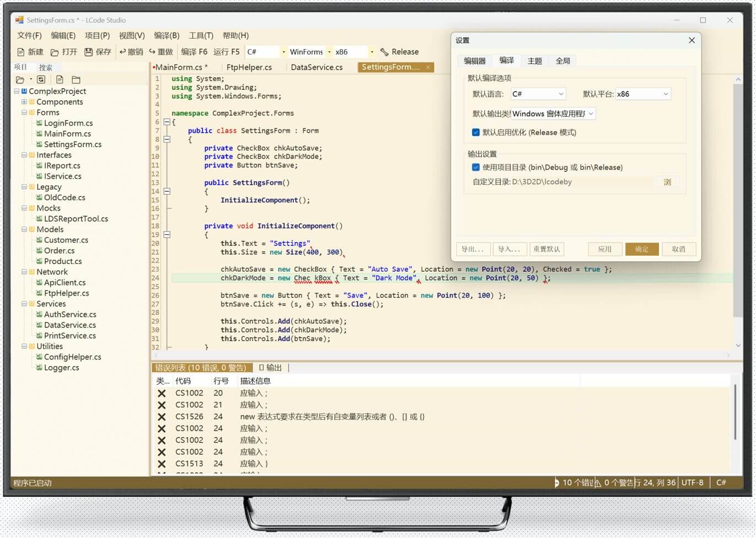The image size is (756, 538).
Task: Open the 编译(B) menu
Action: click(166, 35)
